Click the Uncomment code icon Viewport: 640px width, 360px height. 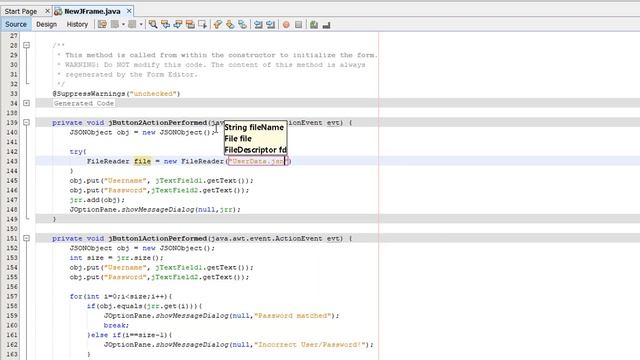point(326,24)
